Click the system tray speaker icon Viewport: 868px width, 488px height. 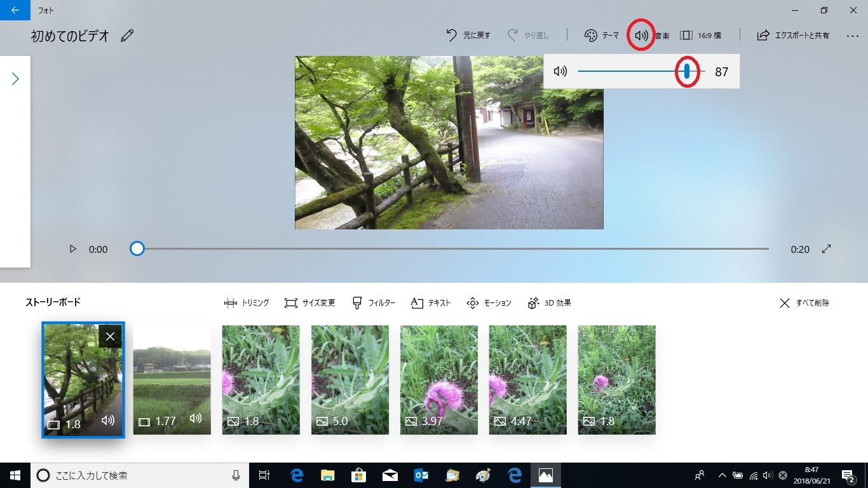tap(768, 475)
